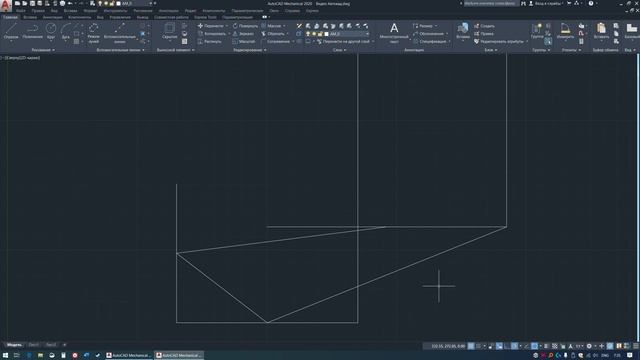Click the Создать block button
This screenshot has height=360, width=640.
point(484,26)
